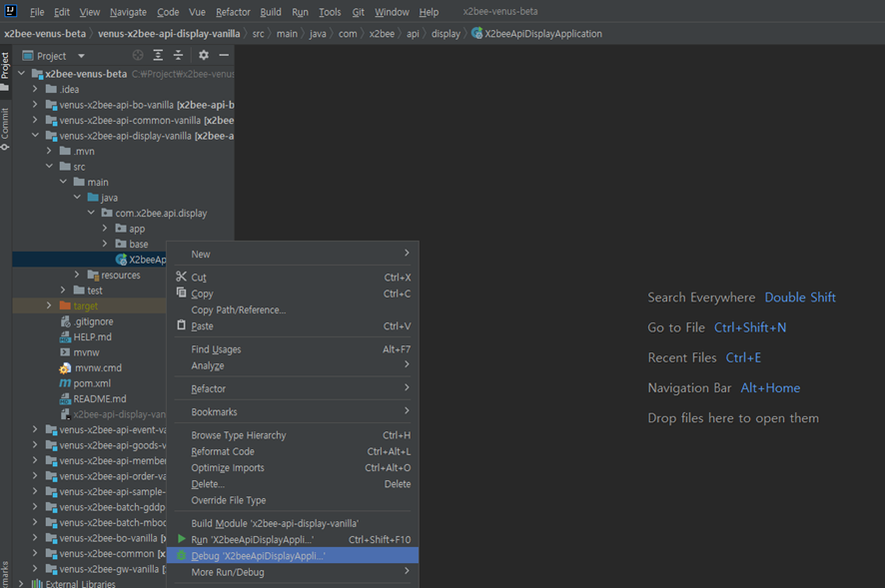This screenshot has height=588, width=885.
Task: Expand the target folder
Action: (49, 305)
